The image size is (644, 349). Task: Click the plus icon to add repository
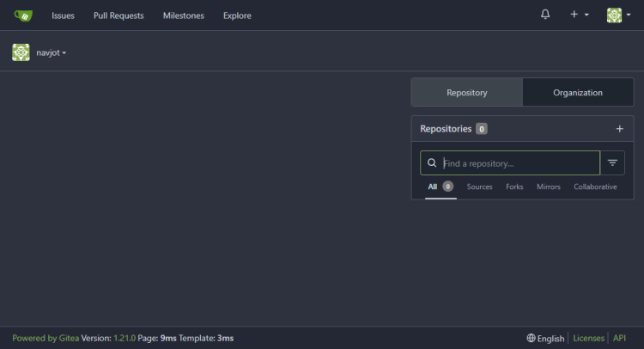click(x=620, y=129)
